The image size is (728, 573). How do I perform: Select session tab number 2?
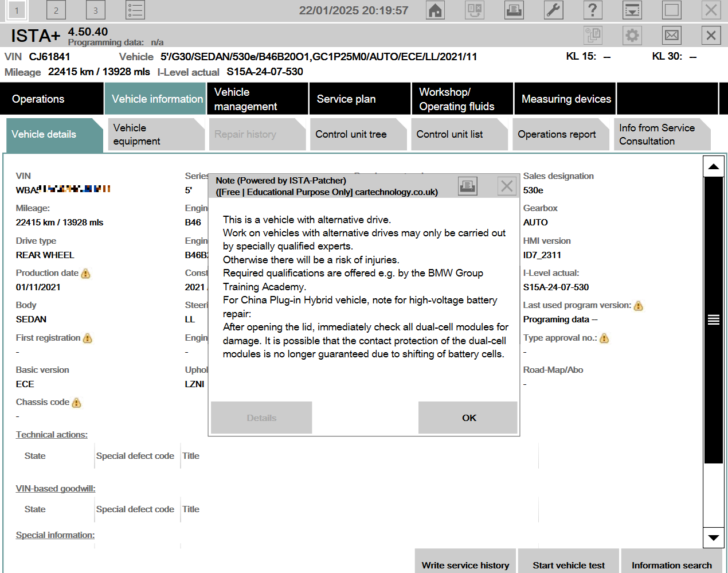coord(56,10)
